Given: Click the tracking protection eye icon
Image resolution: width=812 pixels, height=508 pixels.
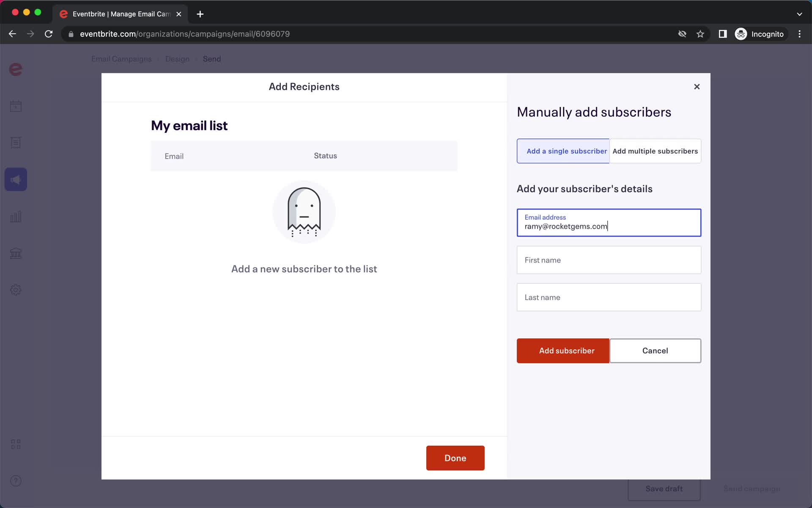Looking at the screenshot, I should pyautogui.click(x=682, y=34).
